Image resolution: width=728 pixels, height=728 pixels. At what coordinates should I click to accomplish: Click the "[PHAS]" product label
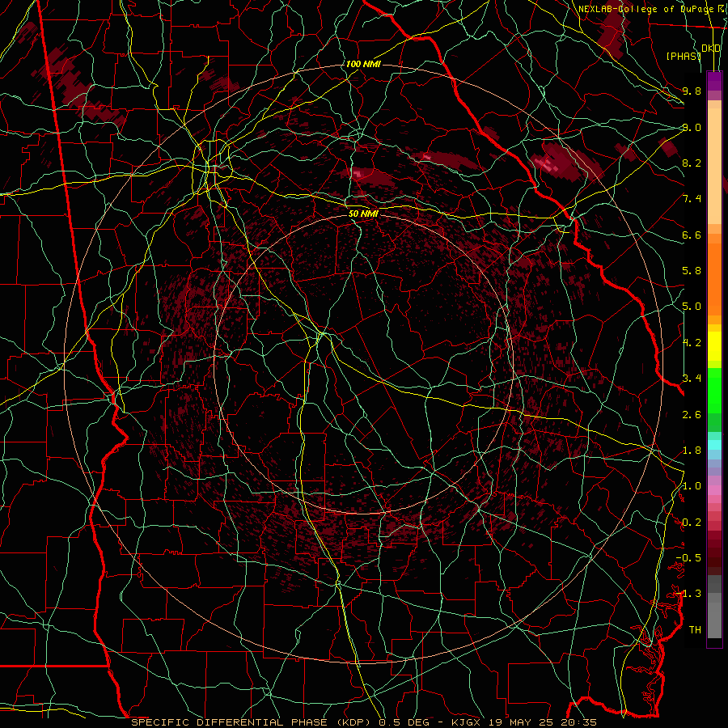point(684,56)
